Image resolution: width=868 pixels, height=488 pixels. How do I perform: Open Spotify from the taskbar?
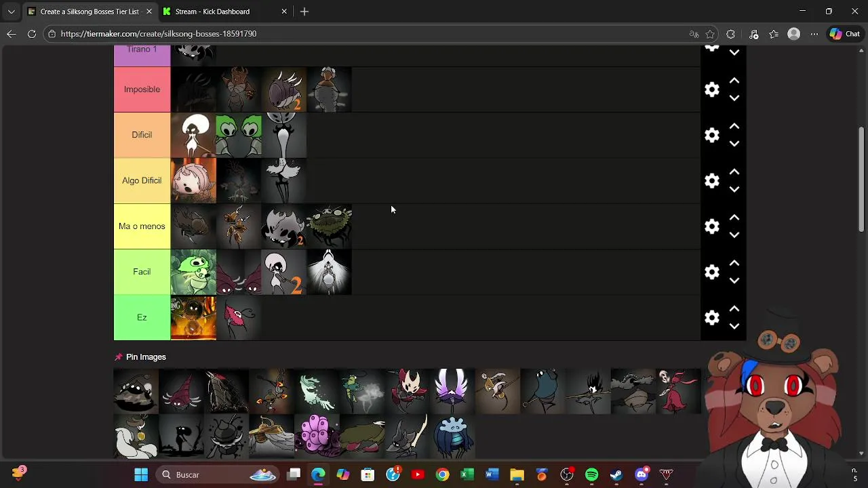(x=591, y=474)
